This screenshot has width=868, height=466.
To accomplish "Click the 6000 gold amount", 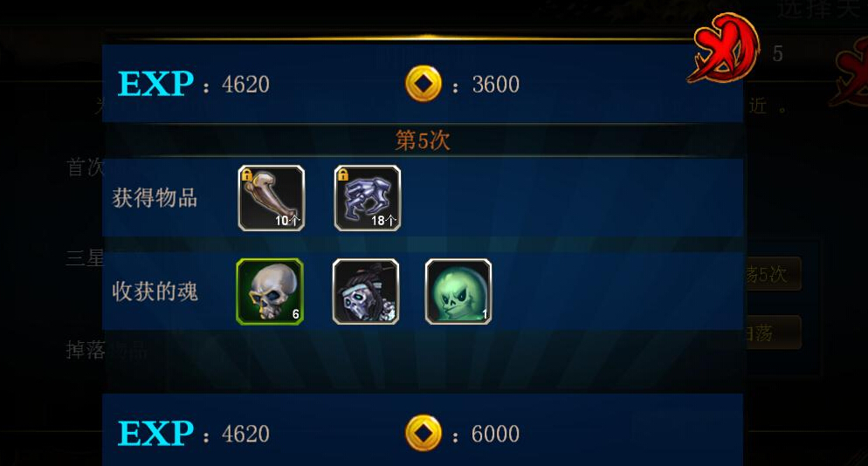I will [x=495, y=434].
